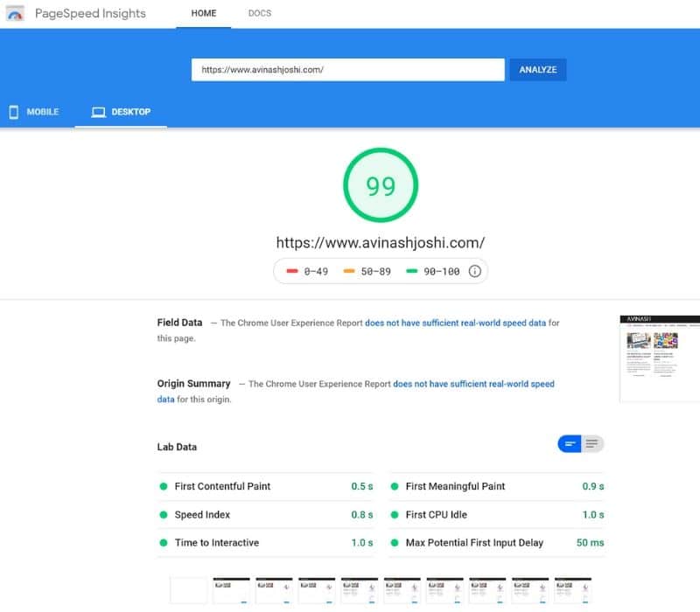Click the orange 50-89 legend marker
The width and height of the screenshot is (700, 612).
tap(348, 271)
